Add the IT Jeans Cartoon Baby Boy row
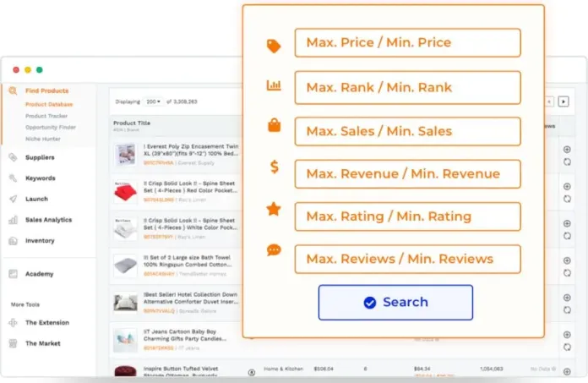The image size is (588, 383). [x=567, y=335]
